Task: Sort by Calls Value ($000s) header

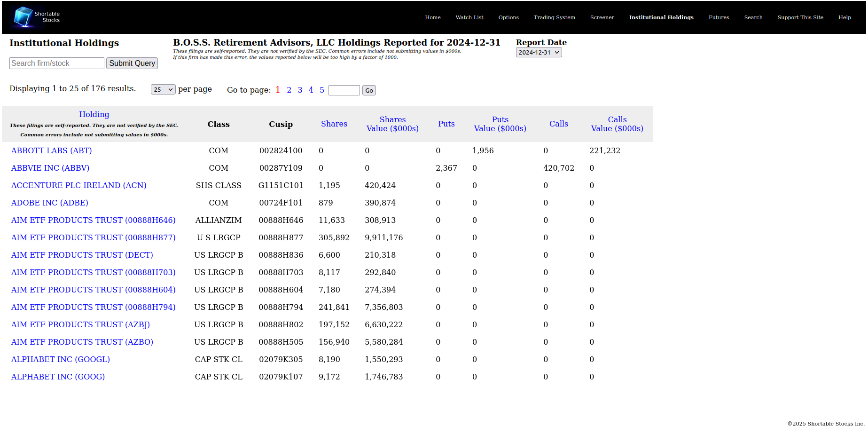Action: pos(617,124)
